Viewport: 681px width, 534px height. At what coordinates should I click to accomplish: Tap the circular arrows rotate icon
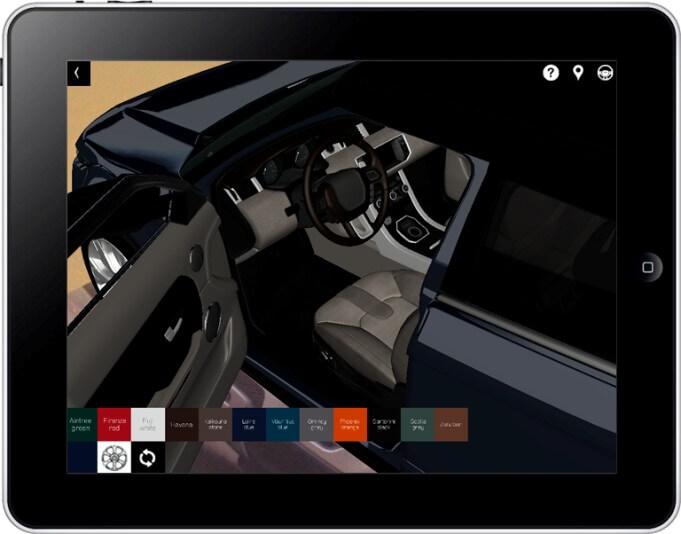tap(148, 458)
